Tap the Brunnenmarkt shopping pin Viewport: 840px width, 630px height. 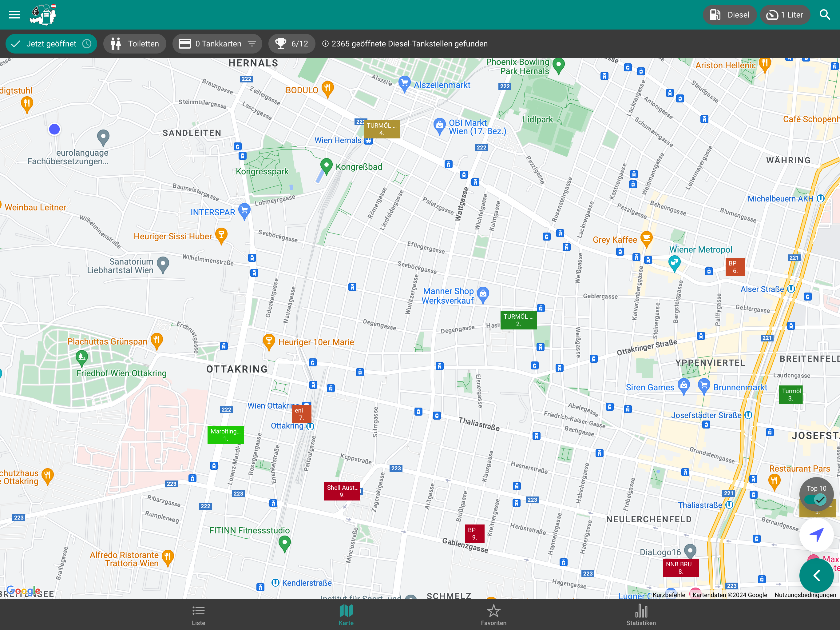(704, 386)
